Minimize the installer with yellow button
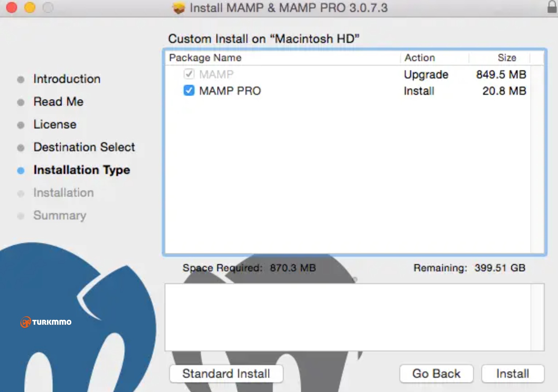The height and width of the screenshot is (392, 558). coord(30,7)
